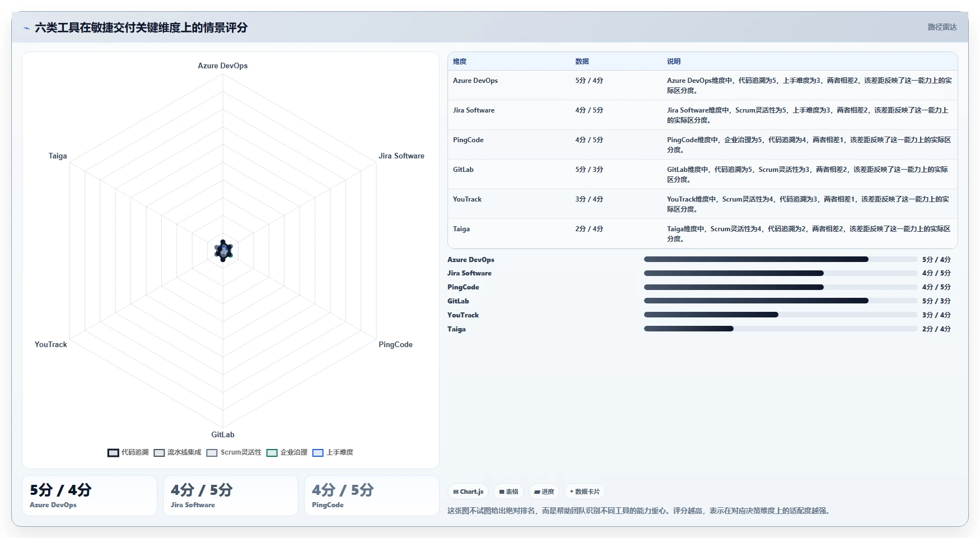This screenshot has width=980, height=538.
Task: Click the 2分 / 4分 value in Taiga table row
Action: click(589, 229)
